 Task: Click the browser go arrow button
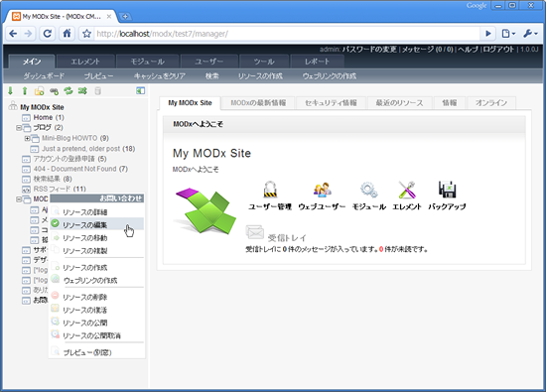[488, 34]
